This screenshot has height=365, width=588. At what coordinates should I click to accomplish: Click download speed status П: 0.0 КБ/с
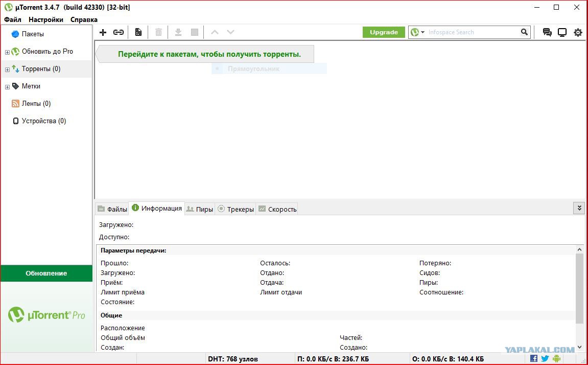pyautogui.click(x=333, y=359)
